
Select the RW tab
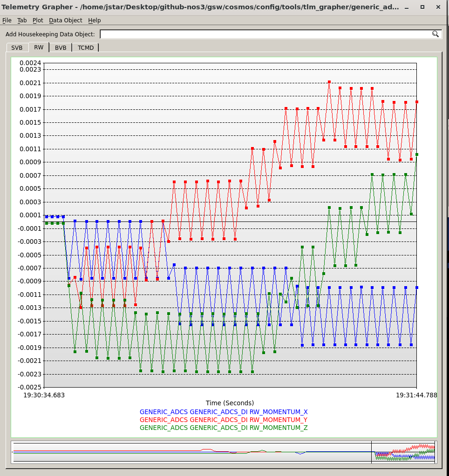pyautogui.click(x=39, y=47)
